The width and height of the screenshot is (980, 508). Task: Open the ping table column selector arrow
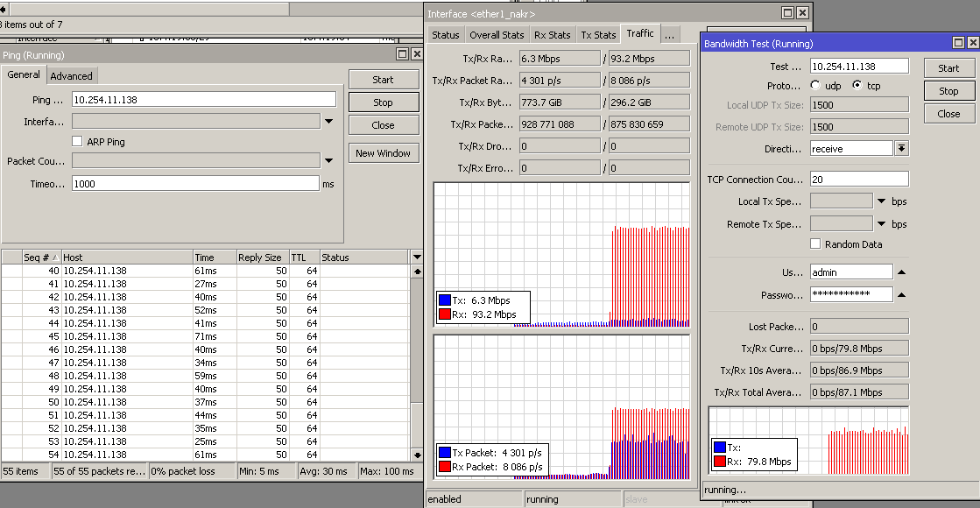(x=417, y=258)
